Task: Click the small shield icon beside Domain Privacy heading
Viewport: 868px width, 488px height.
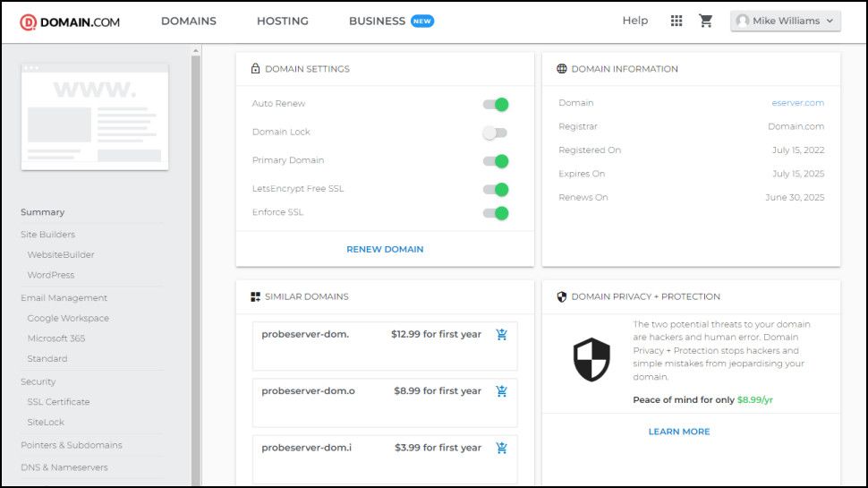Action: (x=561, y=297)
